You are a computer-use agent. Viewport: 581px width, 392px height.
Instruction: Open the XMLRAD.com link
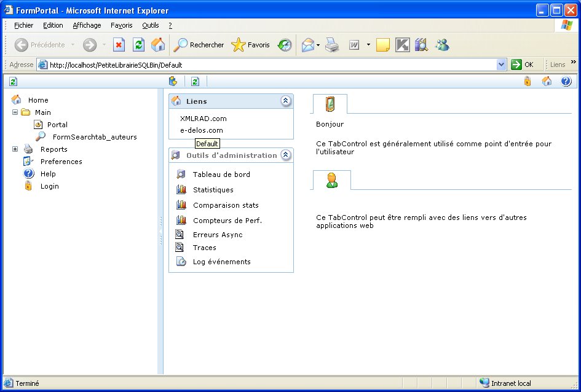(x=203, y=119)
